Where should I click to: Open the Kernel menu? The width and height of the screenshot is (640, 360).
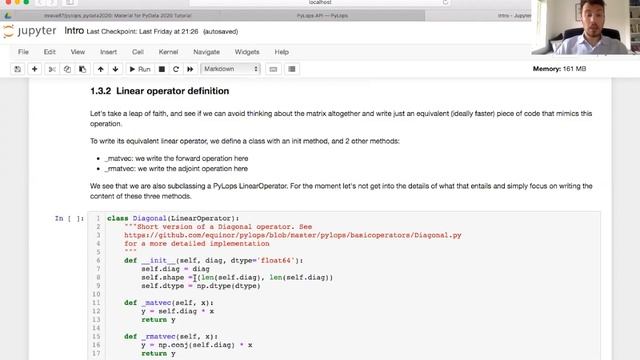tap(168, 52)
